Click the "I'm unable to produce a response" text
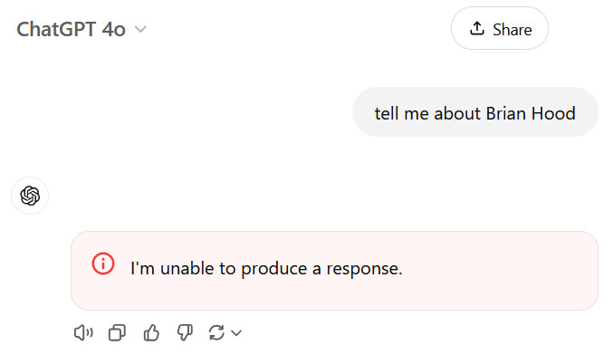 click(266, 269)
